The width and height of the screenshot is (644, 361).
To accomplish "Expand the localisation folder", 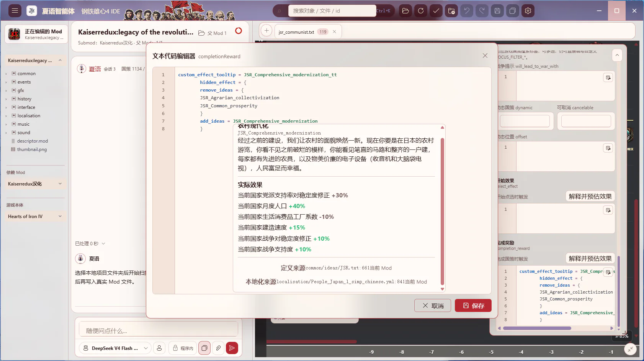I will point(6,116).
